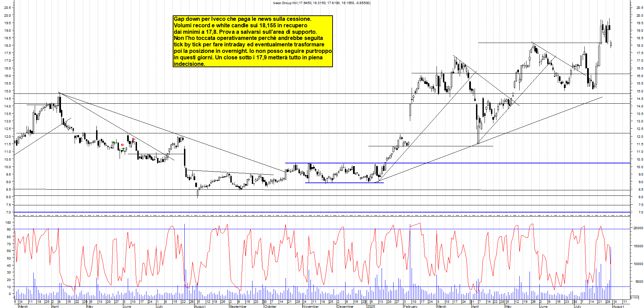Select the blue horizontal line at the 7.0 level
The height and width of the screenshot is (308, 644).
coord(322,212)
